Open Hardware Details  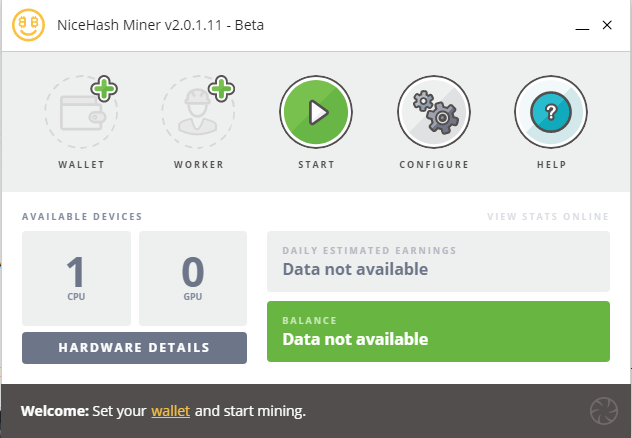click(134, 348)
